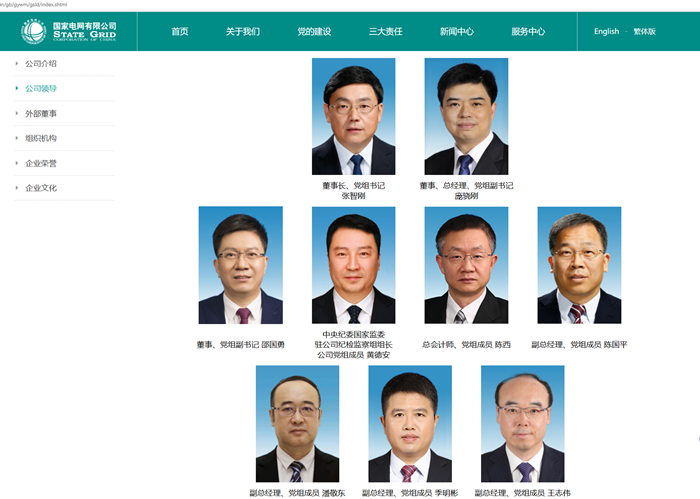Click the arrow beside 外部董事
The width and height of the screenshot is (700, 499).
click(17, 113)
